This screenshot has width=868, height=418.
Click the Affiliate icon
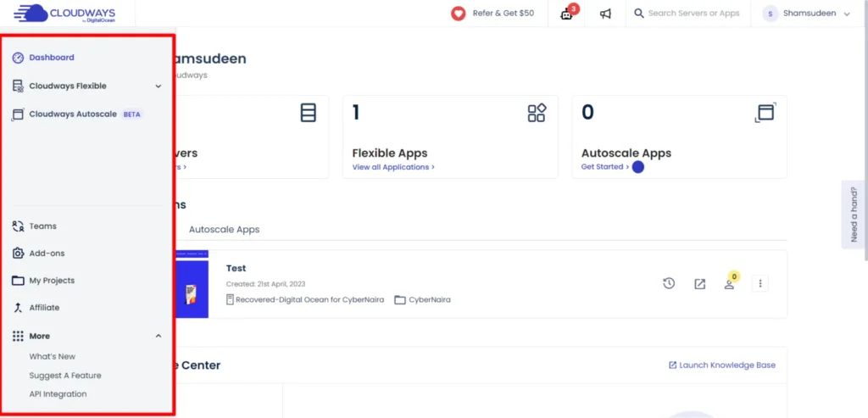[19, 308]
